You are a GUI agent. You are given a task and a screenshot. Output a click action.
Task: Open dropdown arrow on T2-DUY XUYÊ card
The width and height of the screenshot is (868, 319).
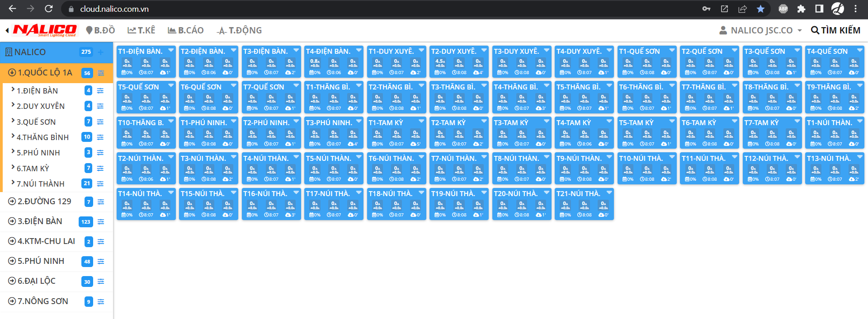(484, 50)
